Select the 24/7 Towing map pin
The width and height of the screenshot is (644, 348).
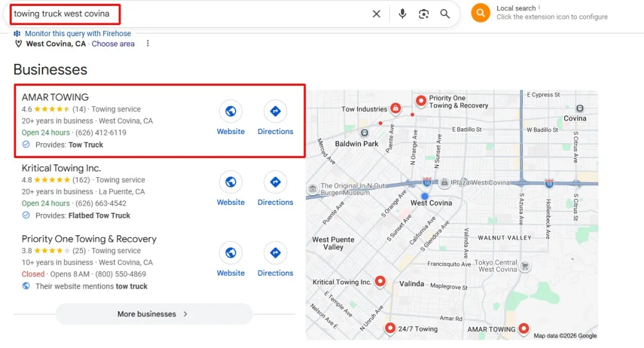390,328
